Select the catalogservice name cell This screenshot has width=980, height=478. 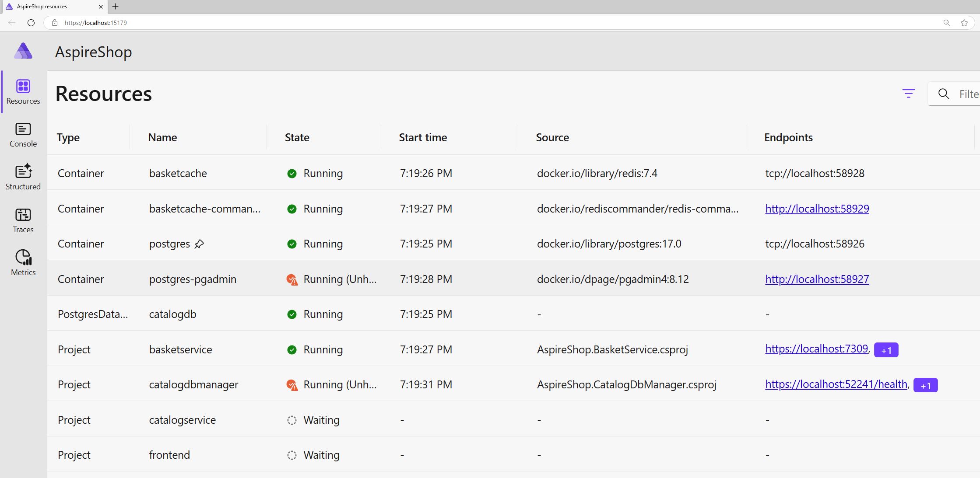182,420
